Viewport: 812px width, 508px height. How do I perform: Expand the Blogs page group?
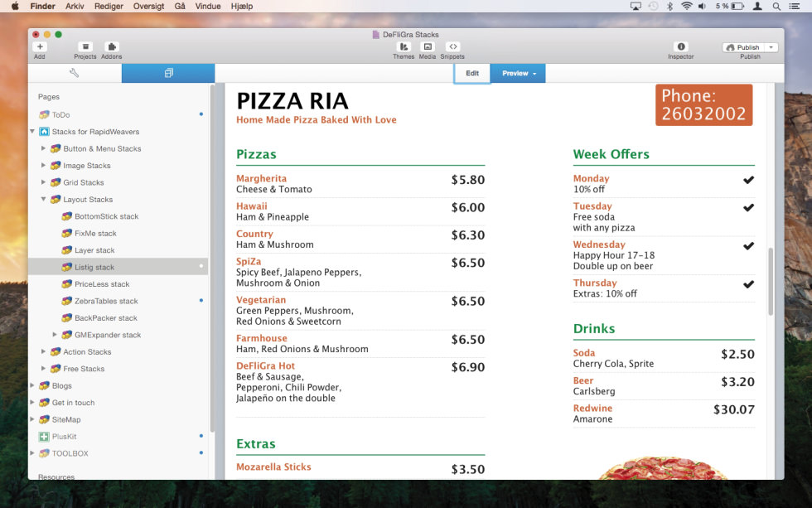coord(32,386)
